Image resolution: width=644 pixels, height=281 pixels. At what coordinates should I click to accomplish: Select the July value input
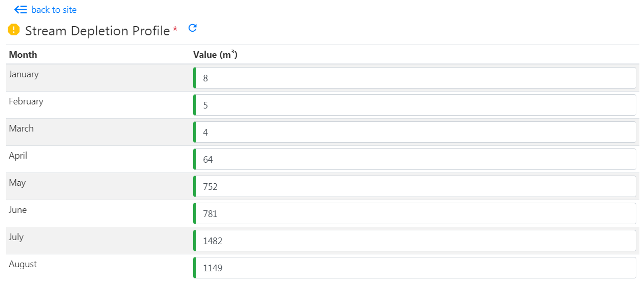point(415,241)
